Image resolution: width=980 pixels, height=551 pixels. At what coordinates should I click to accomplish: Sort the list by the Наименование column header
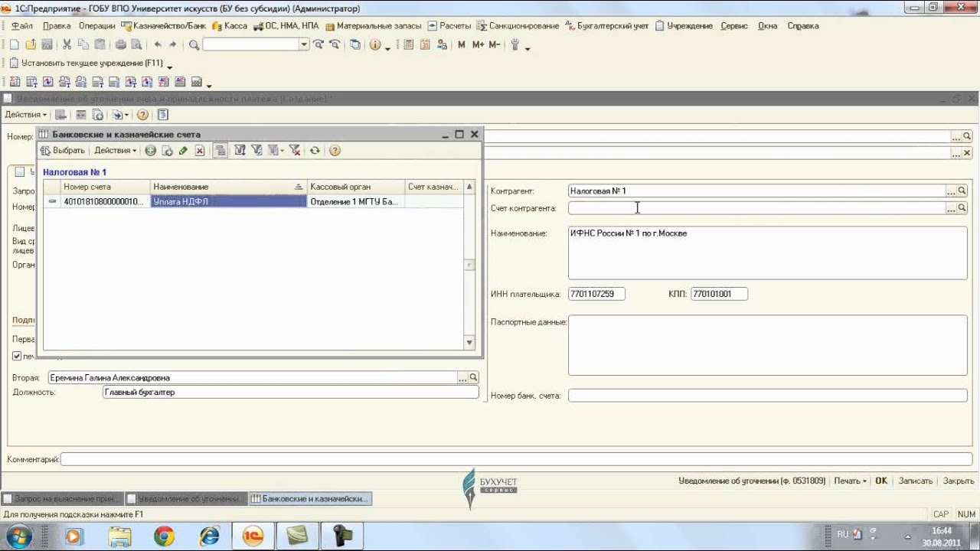[228, 187]
